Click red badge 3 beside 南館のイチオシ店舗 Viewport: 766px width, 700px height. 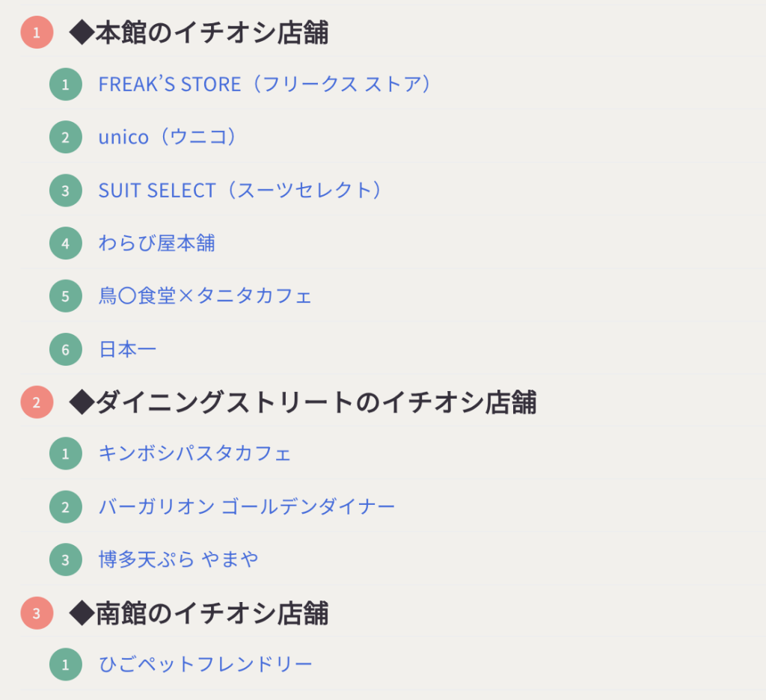(37, 613)
